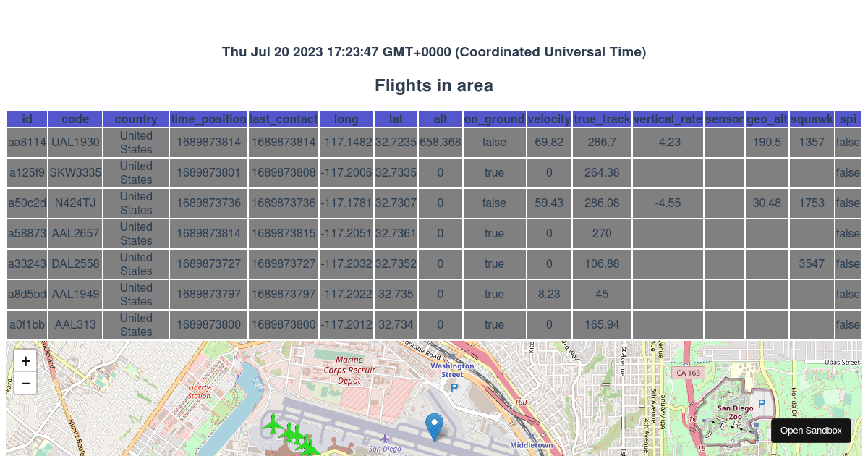This screenshot has width=868, height=456.
Task: Select flight id cell aa8114
Action: [x=27, y=143]
